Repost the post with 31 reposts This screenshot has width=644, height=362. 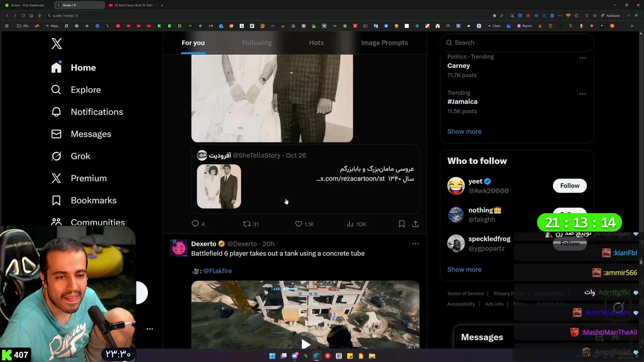[251, 224]
